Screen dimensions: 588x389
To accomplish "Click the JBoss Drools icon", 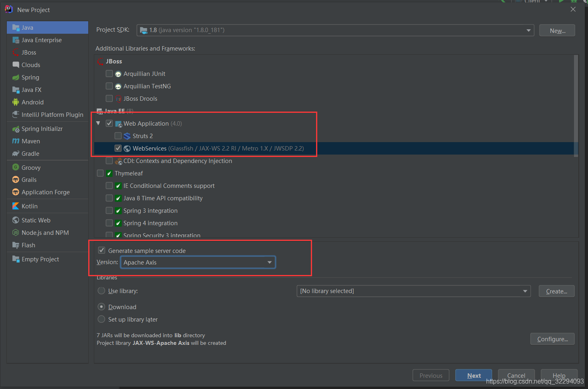I will coord(118,99).
